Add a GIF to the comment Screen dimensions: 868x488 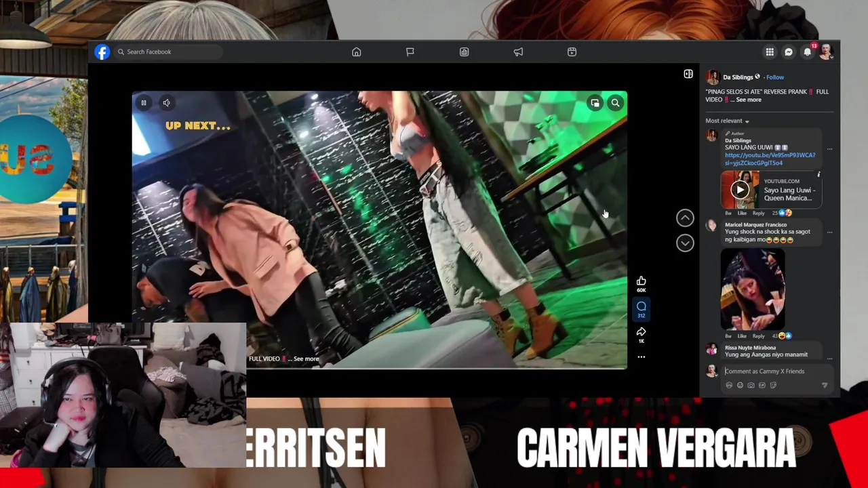point(762,385)
